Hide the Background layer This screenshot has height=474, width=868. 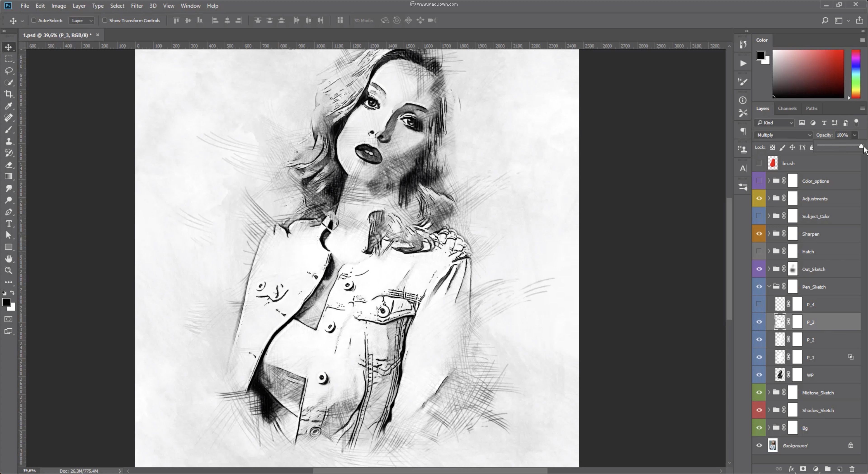click(759, 445)
